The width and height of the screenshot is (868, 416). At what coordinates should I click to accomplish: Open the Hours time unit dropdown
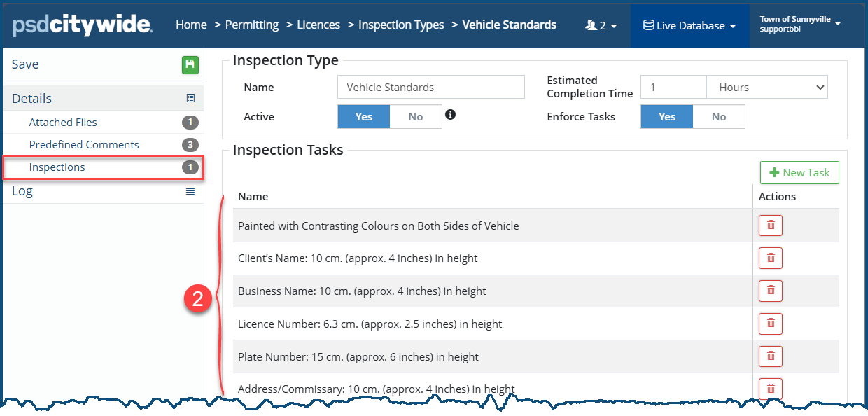point(767,88)
